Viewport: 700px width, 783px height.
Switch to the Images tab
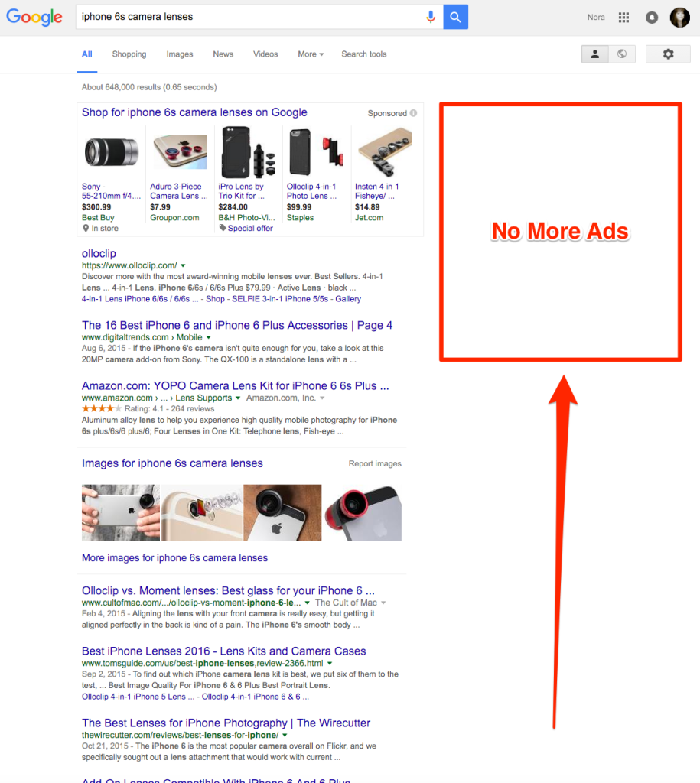tap(179, 54)
